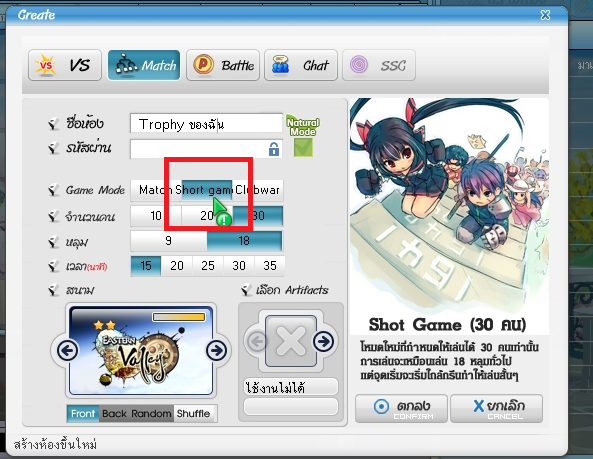The width and height of the screenshot is (593, 459).
Task: Click the 'สร้างห้องขึ้นใหม่' status bar text
Action: point(55,444)
